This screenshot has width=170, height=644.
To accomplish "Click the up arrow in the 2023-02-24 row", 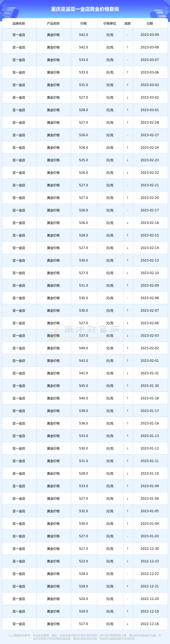I will (x=128, y=147).
